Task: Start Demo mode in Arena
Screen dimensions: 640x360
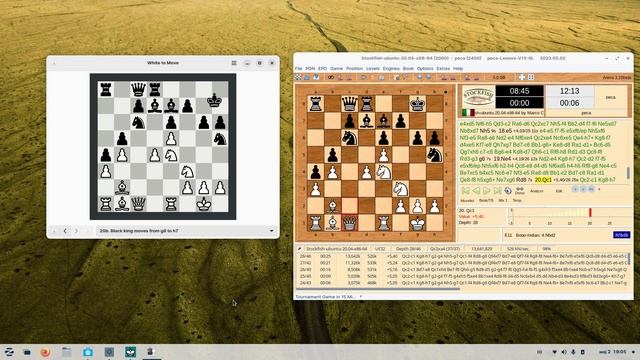Action: click(520, 191)
